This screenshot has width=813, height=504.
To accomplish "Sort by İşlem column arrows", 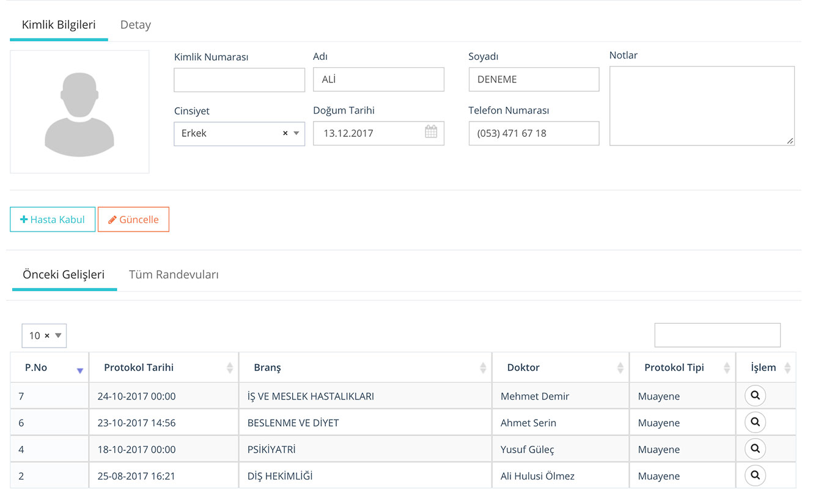I will pos(787,368).
